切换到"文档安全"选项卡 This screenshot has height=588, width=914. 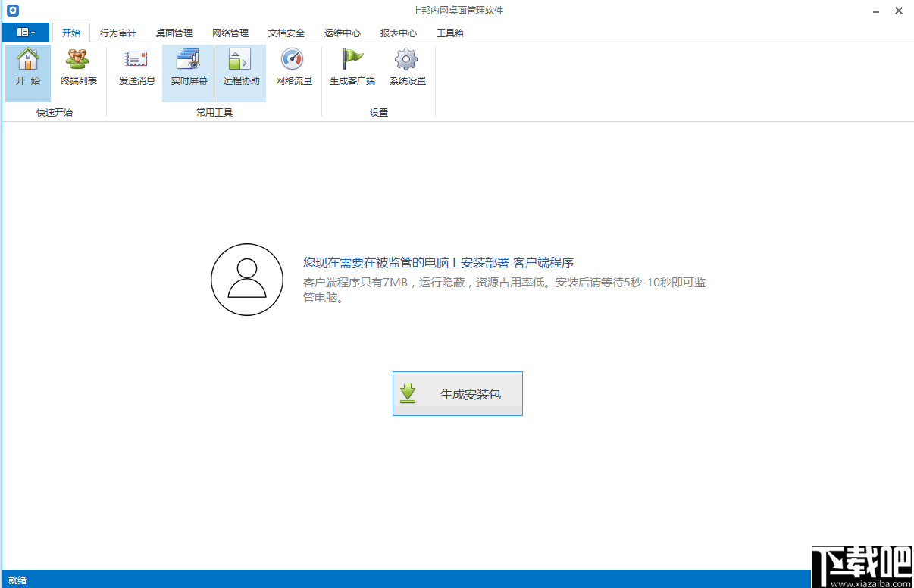click(286, 33)
